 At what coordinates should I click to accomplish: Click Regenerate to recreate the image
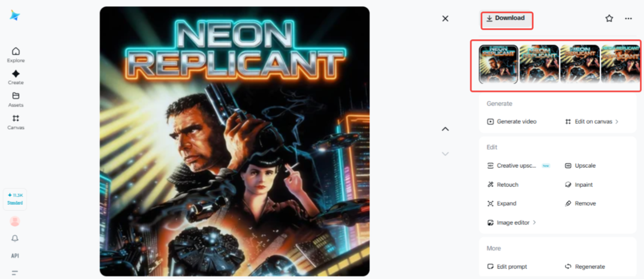pos(585,266)
